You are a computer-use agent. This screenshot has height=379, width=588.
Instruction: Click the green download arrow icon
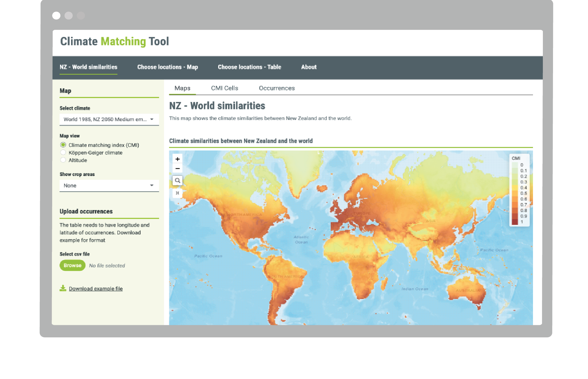63,288
